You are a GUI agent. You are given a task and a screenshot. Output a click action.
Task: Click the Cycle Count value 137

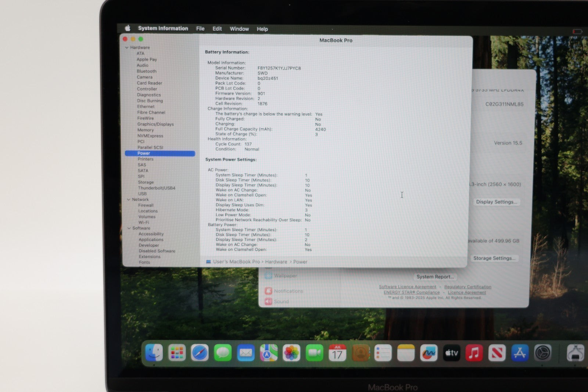click(248, 144)
